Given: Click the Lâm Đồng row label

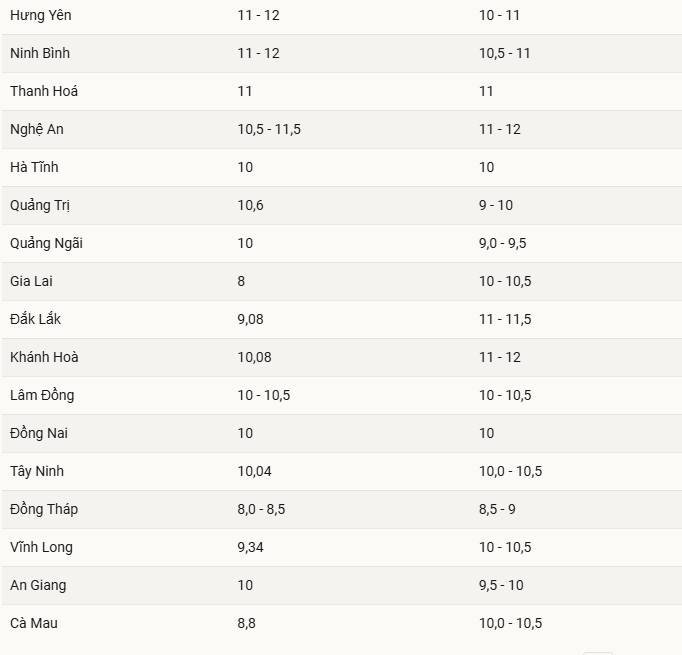Looking at the screenshot, I should (42, 395).
